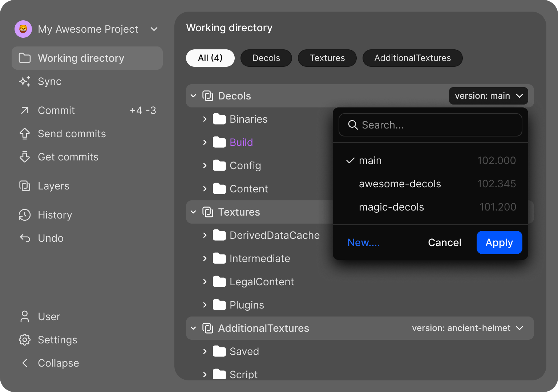Click the History clock icon
Screen dimensions: 558x392
click(25, 215)
